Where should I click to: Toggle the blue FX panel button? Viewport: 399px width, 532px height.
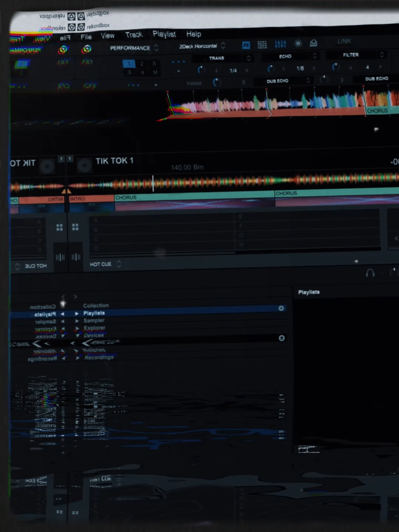pyautogui.click(x=246, y=45)
